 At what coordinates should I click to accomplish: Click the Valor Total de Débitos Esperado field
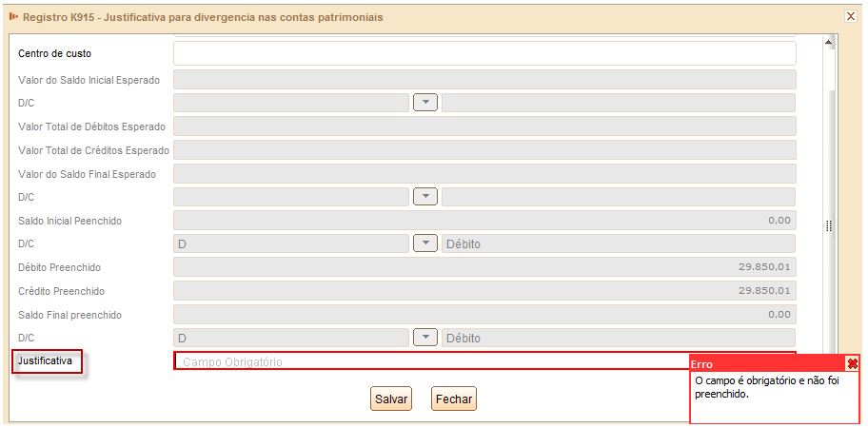484,126
